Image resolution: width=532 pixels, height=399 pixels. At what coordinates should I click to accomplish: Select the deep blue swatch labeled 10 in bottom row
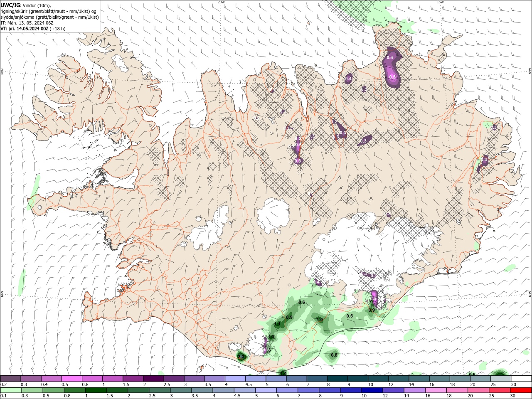pyautogui.click(x=372, y=390)
